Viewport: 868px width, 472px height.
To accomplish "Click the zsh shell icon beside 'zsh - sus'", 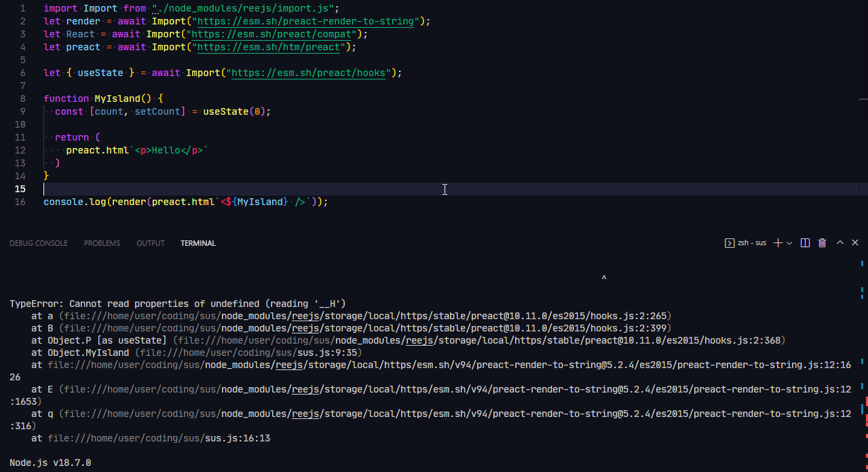I will click(728, 242).
